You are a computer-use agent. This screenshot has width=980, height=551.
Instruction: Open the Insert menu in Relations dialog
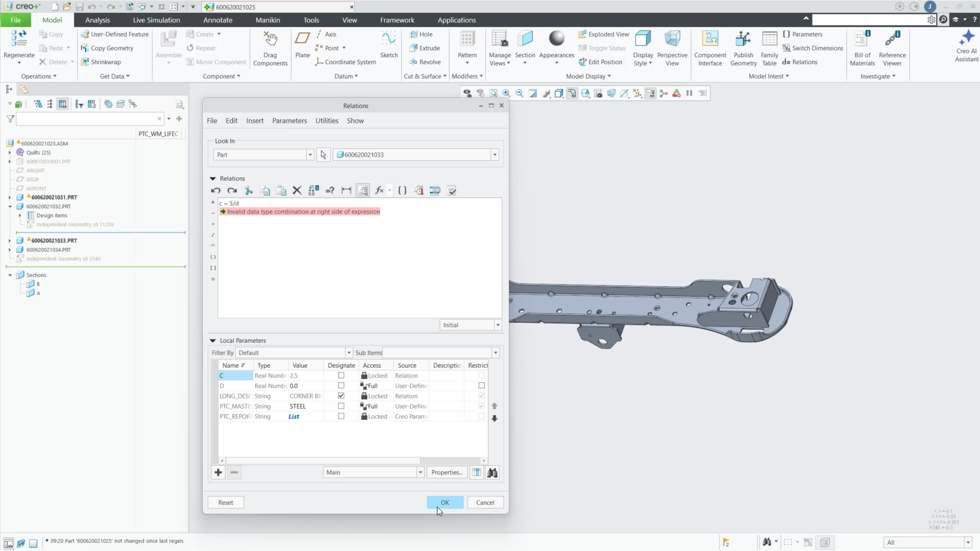coord(255,121)
